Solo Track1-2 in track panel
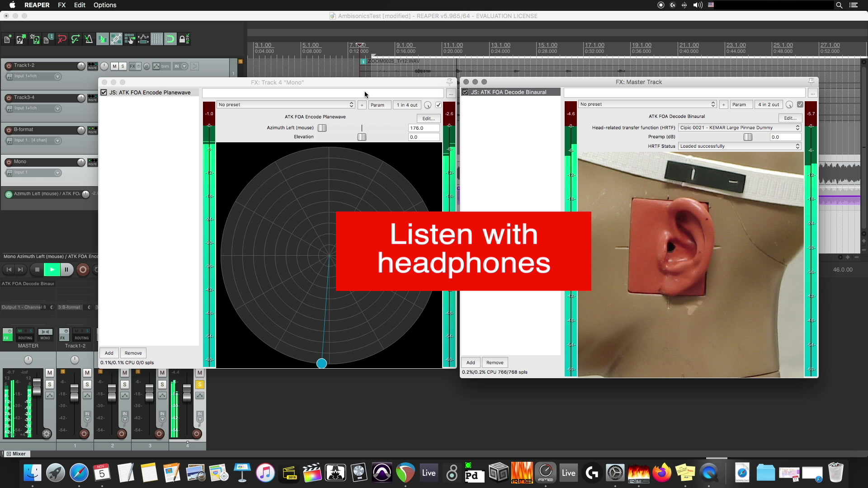 pyautogui.click(x=123, y=66)
